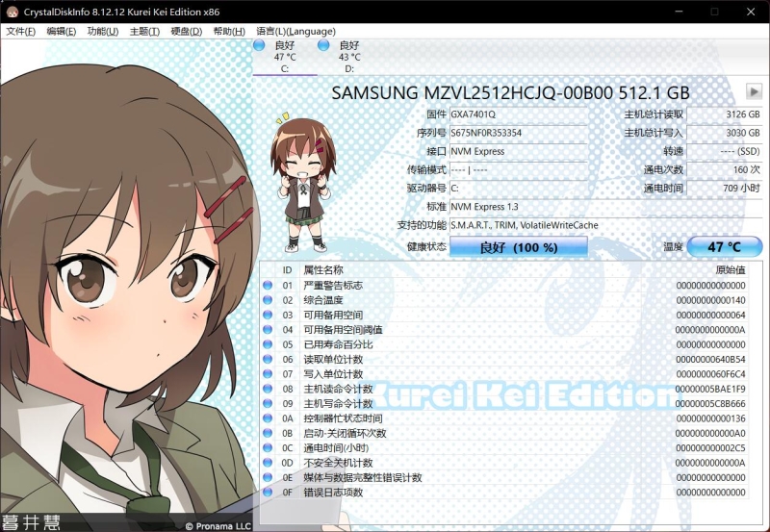Click the Kurei Kei character artwork

point(126,285)
